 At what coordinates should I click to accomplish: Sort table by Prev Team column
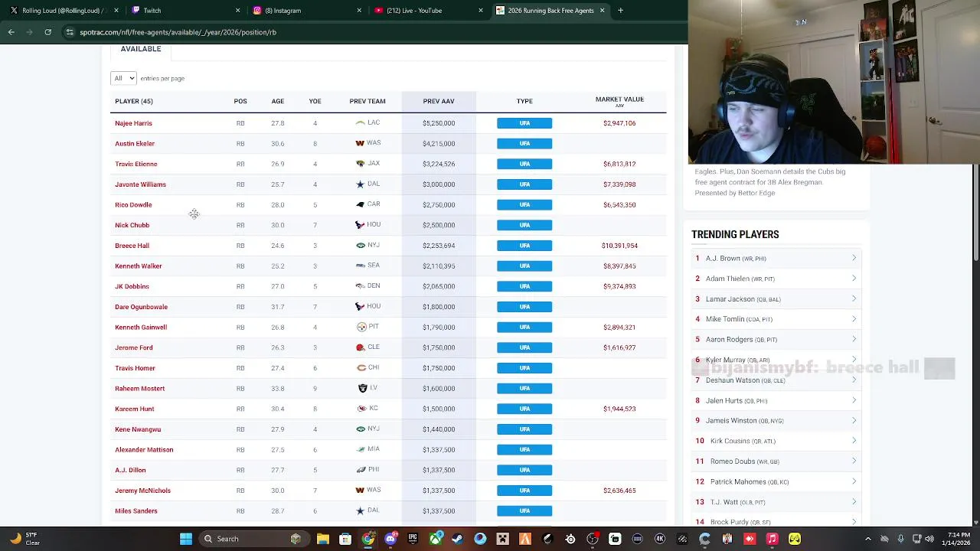point(367,101)
